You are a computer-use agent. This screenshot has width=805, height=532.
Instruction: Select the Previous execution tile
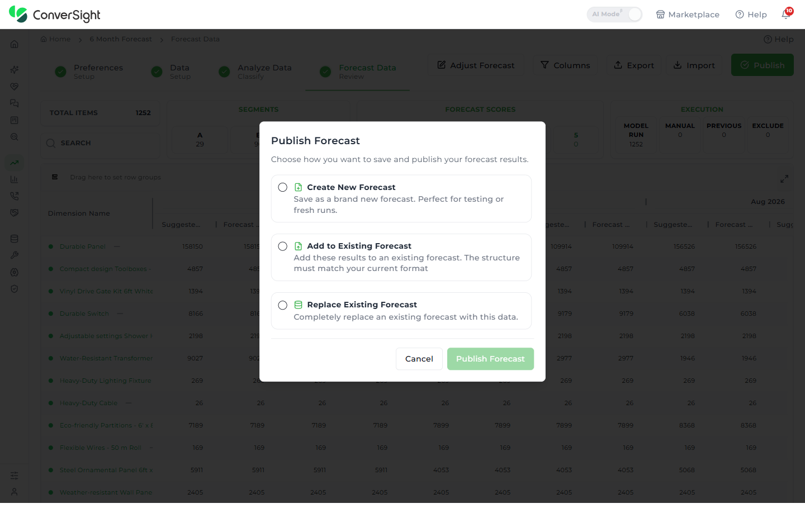[x=724, y=135]
